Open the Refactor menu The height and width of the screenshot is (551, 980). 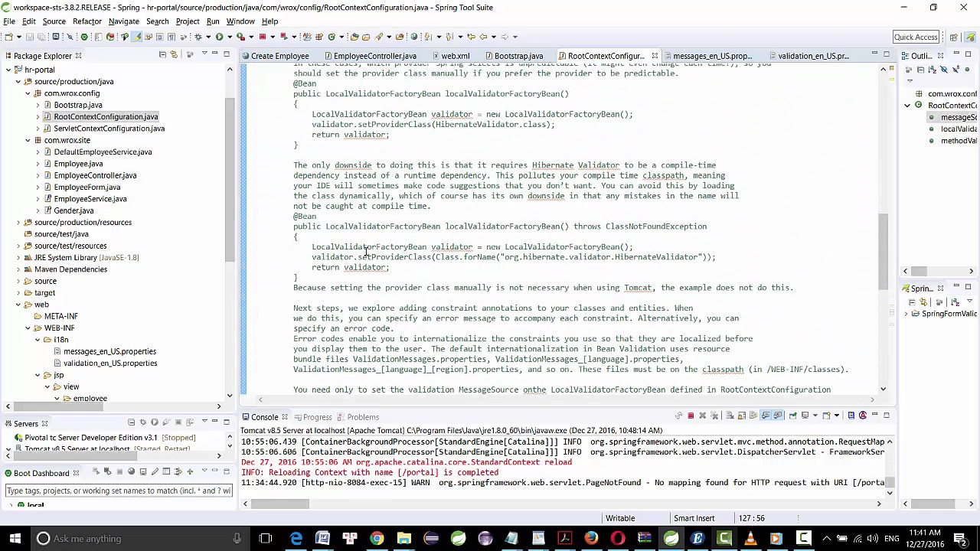(x=87, y=21)
